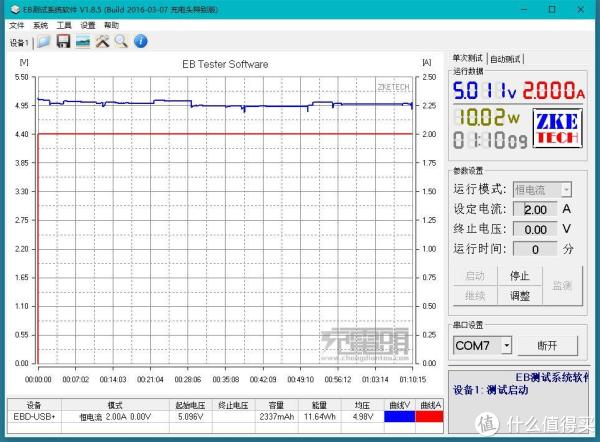Click the app icon in title bar
Viewport: 600px width, 442px height.
(x=15, y=9)
